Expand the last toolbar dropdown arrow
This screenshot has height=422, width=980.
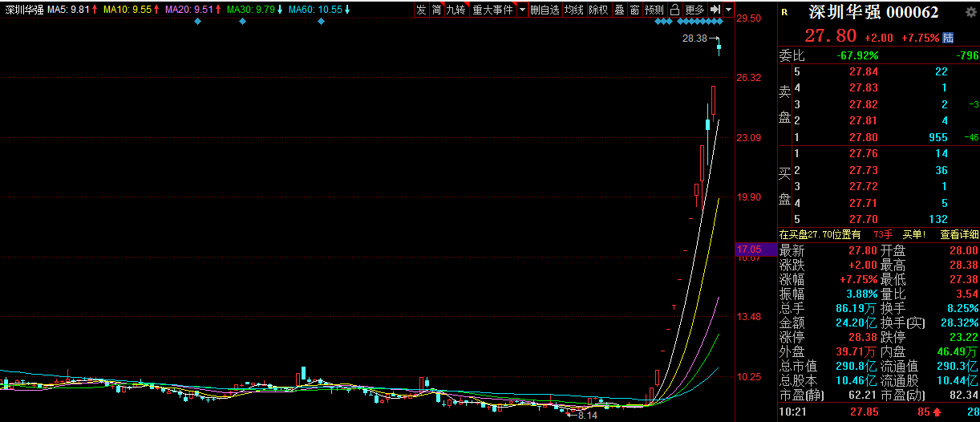tap(728, 10)
